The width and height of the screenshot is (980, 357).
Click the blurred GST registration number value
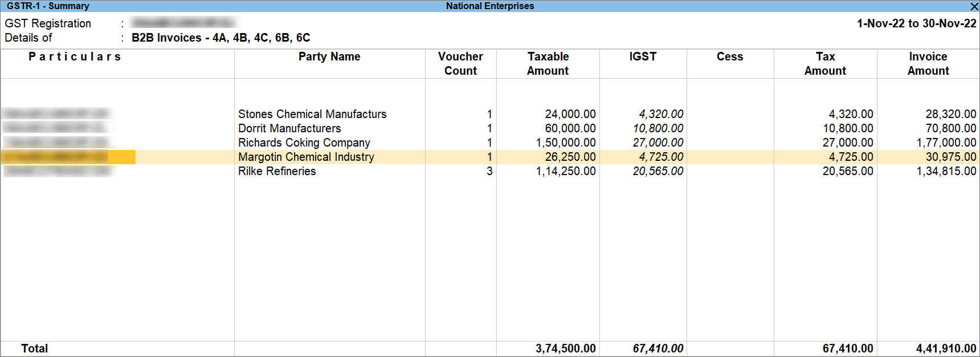tap(183, 23)
